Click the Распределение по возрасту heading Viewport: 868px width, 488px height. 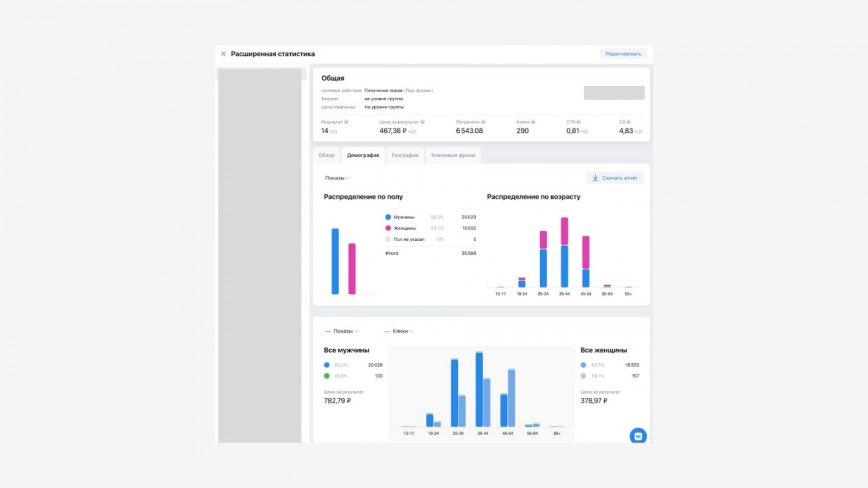(x=534, y=197)
